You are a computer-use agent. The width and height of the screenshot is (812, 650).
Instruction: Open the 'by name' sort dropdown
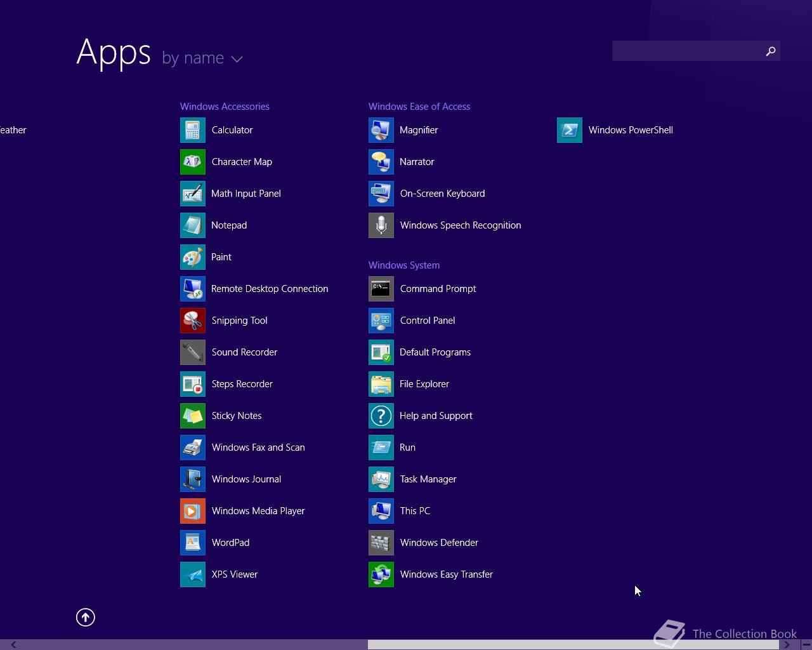pos(202,58)
